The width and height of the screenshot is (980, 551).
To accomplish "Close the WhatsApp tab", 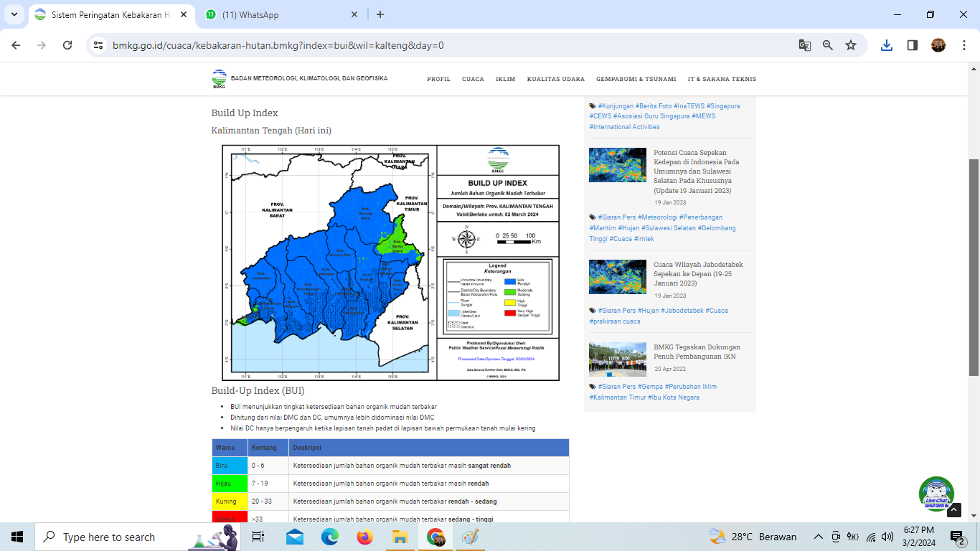I will [354, 14].
